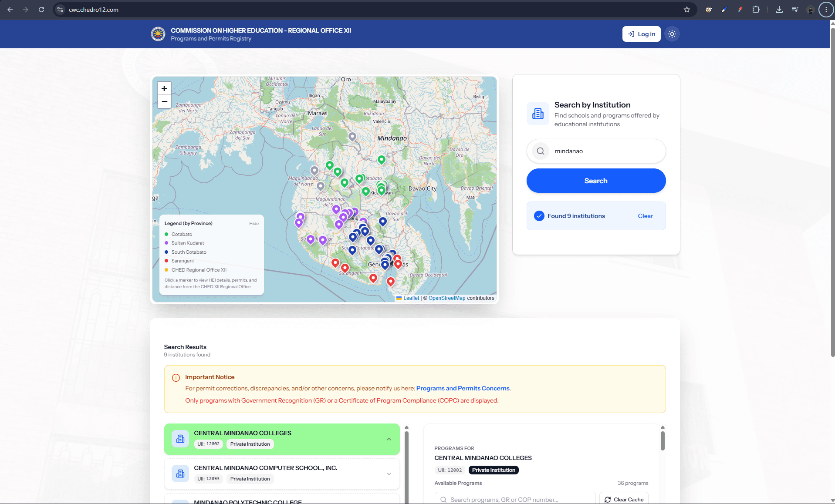Reload the browser page

point(41,10)
